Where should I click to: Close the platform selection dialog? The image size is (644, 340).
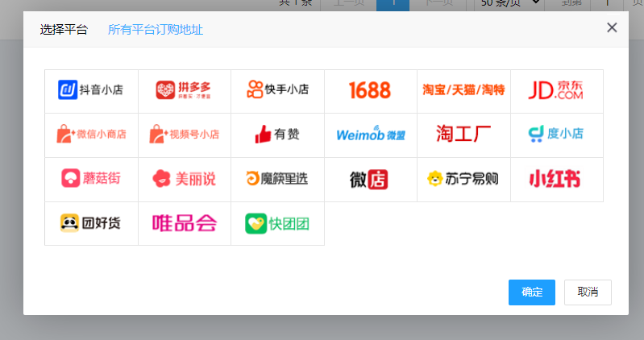[612, 28]
